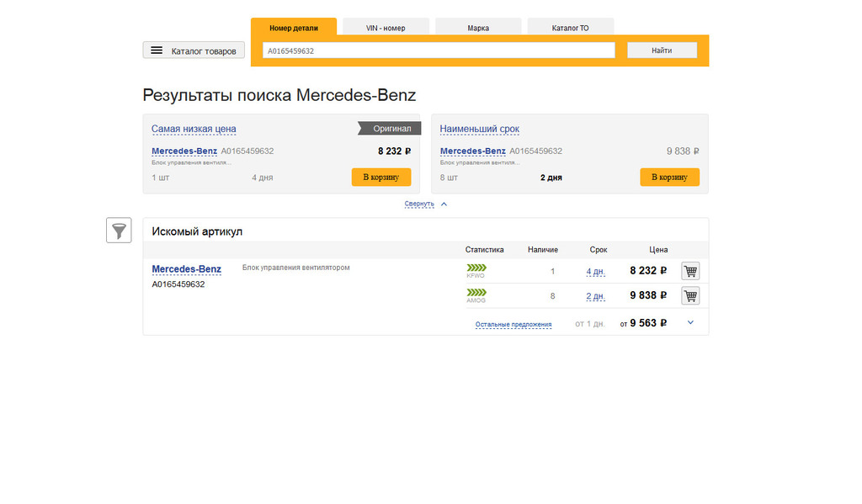Add lowest price offer В корзину
The height and width of the screenshot is (504, 862).
381,177
